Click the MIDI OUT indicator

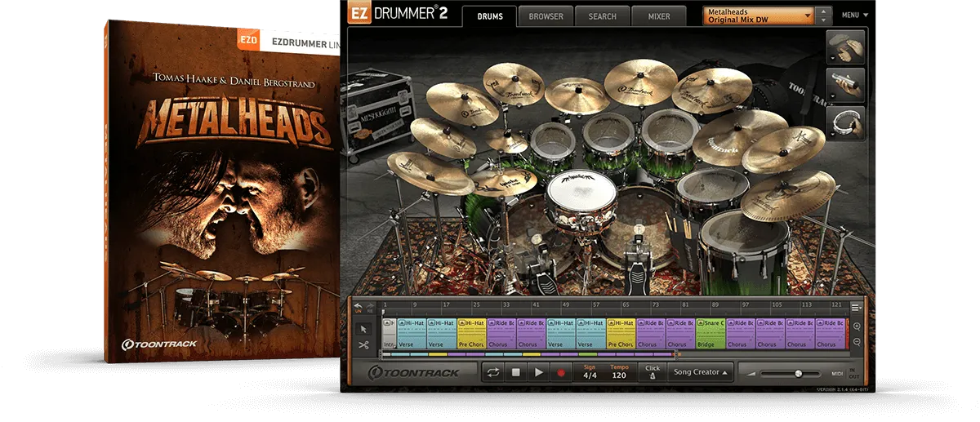point(853,377)
